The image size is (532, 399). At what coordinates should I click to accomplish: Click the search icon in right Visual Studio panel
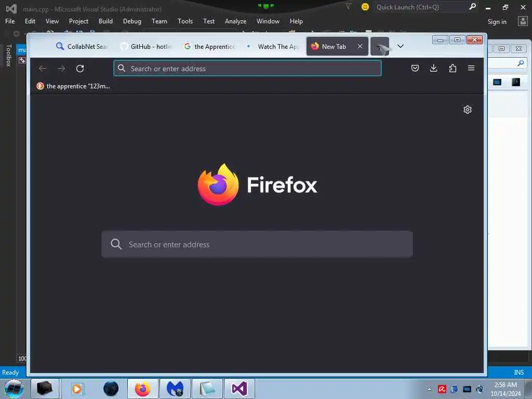pyautogui.click(x=521, y=63)
